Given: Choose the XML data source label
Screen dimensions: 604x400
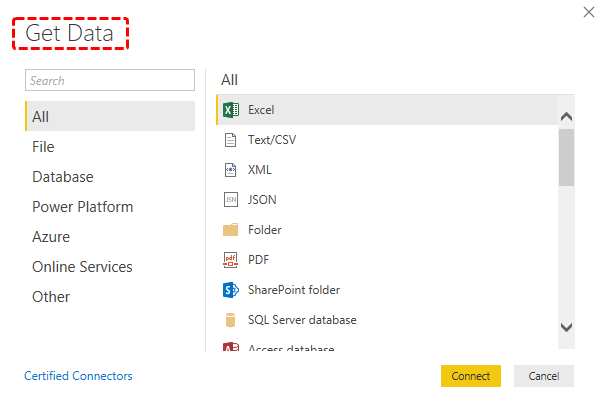Looking at the screenshot, I should [x=260, y=170].
